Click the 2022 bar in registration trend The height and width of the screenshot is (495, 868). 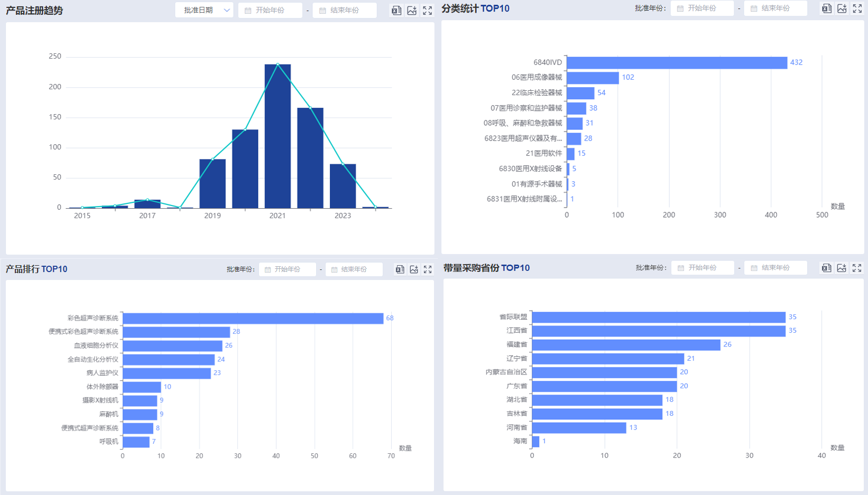point(310,158)
